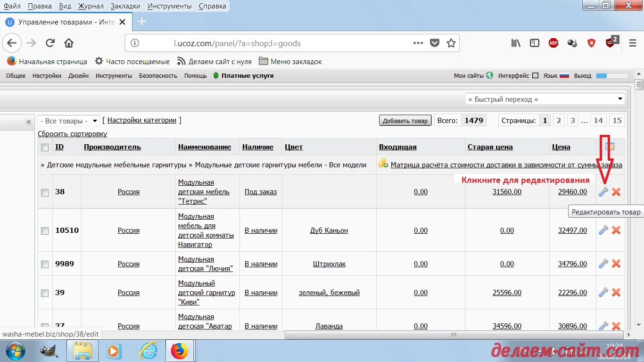This screenshot has width=644, height=362.
Task: Sort the table by Цена column
Action: (561, 147)
